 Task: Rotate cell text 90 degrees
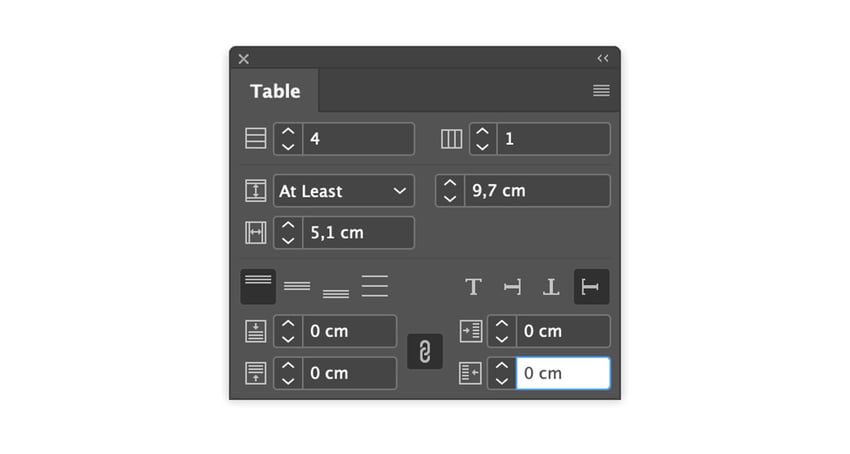pos(512,287)
